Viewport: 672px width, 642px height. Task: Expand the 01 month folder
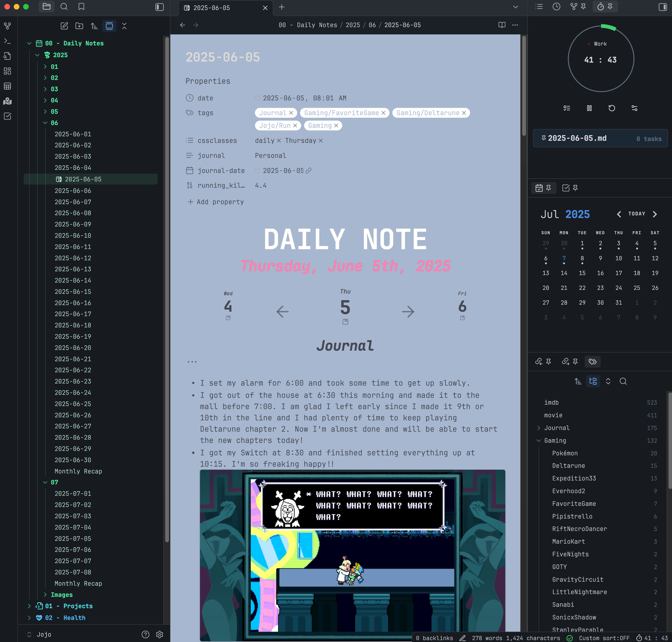click(x=45, y=67)
